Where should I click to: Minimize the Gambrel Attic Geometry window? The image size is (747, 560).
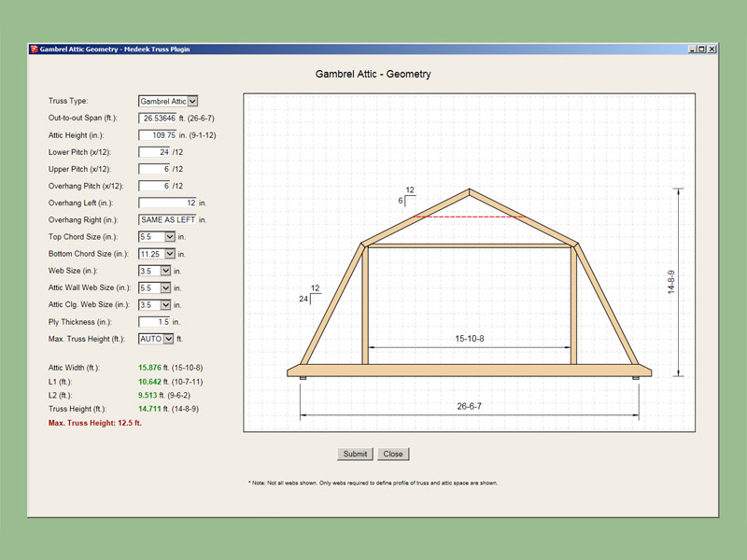click(x=692, y=49)
